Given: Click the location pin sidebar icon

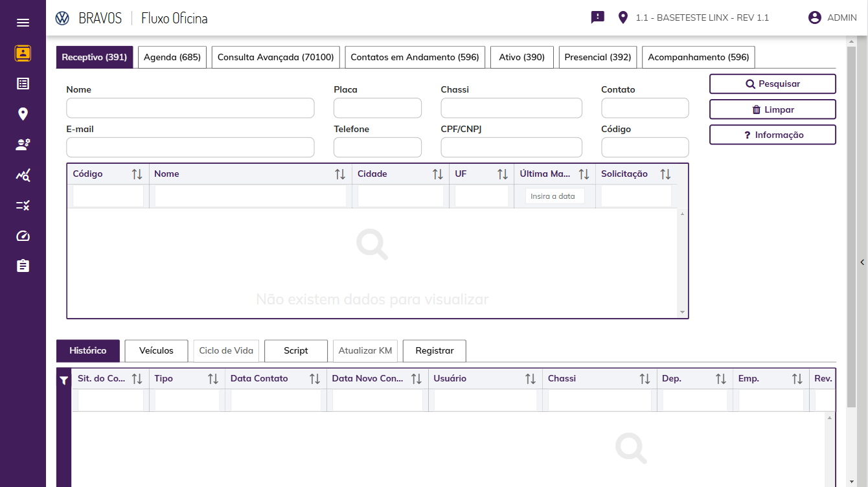Looking at the screenshot, I should pos(23,114).
